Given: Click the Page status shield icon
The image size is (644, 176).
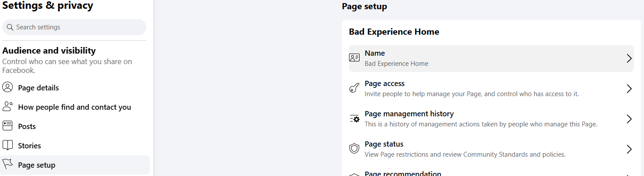Looking at the screenshot, I should click(354, 149).
